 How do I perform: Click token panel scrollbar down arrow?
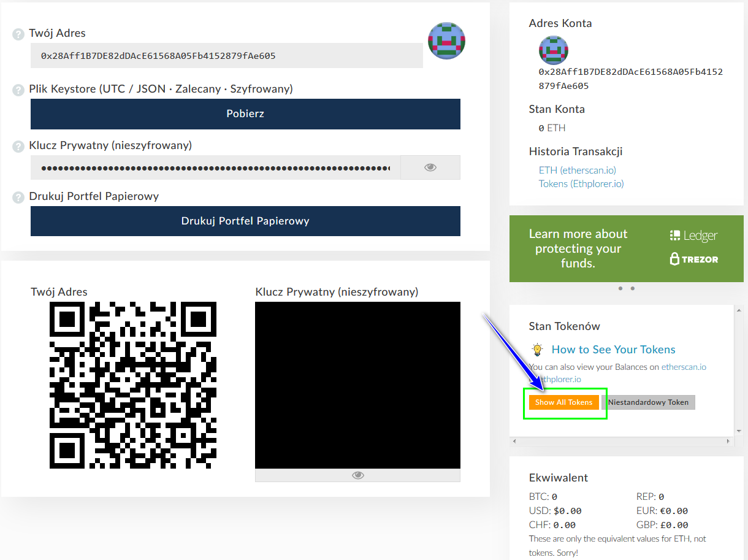click(x=739, y=431)
